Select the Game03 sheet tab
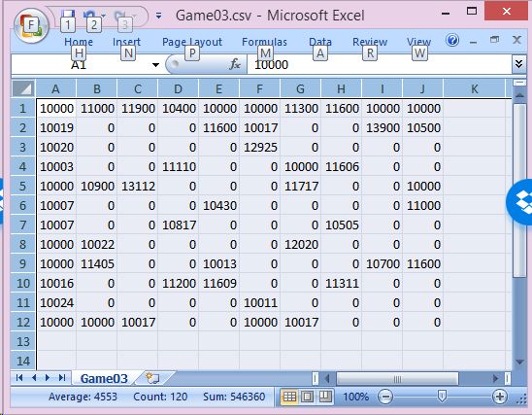This screenshot has width=532, height=415. point(104,378)
